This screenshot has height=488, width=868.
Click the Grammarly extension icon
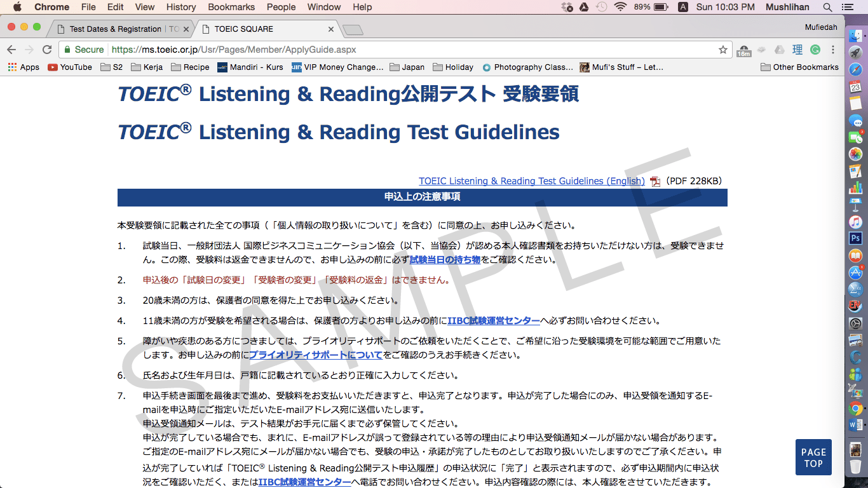click(x=815, y=50)
